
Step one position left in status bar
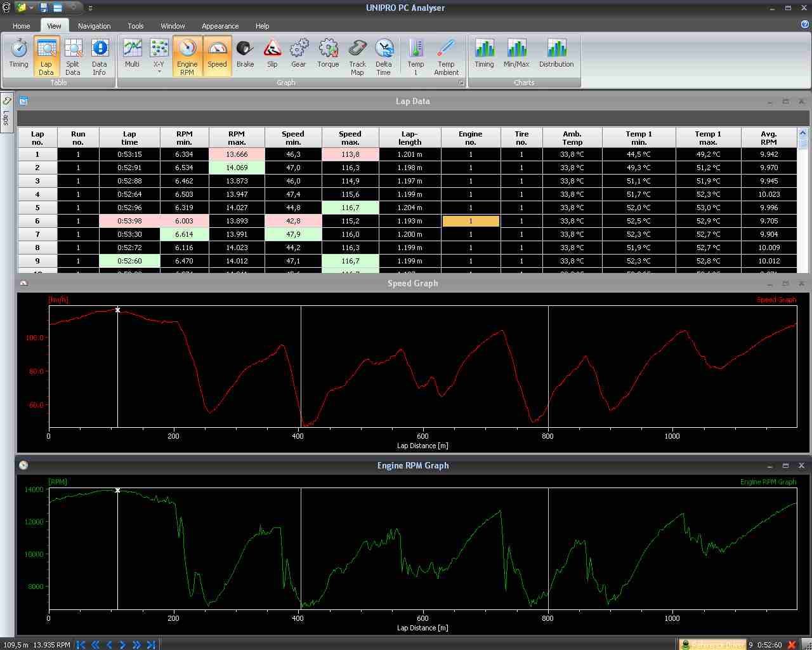pos(109,644)
